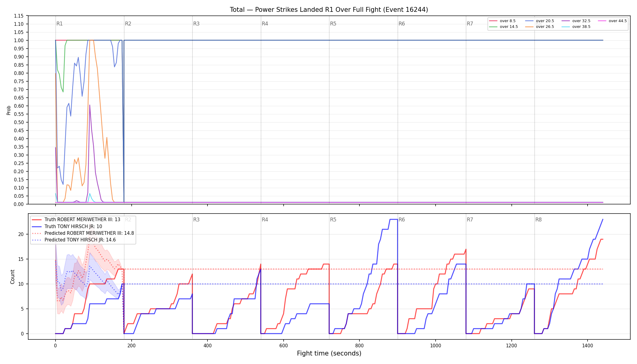Click the 1.00 tick on the Prob axis
Image resolution: width=637 pixels, height=364 pixels.
click(19, 40)
